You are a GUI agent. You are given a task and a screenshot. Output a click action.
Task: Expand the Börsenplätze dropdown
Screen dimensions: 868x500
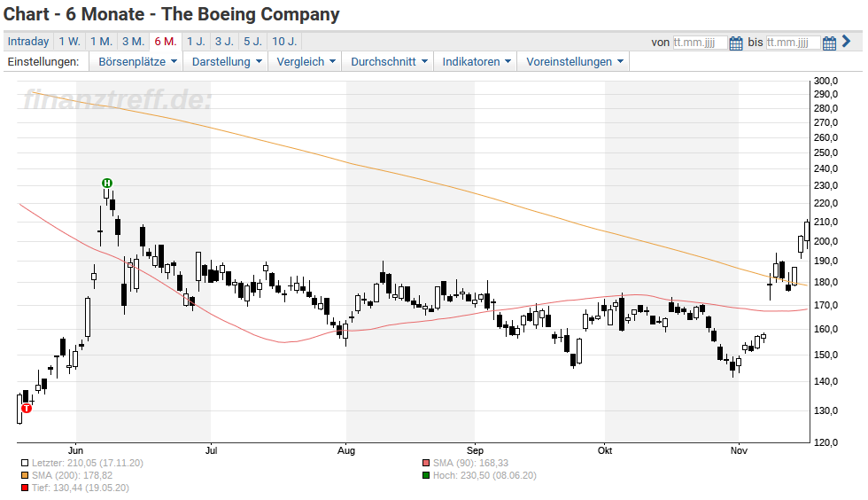point(137,61)
